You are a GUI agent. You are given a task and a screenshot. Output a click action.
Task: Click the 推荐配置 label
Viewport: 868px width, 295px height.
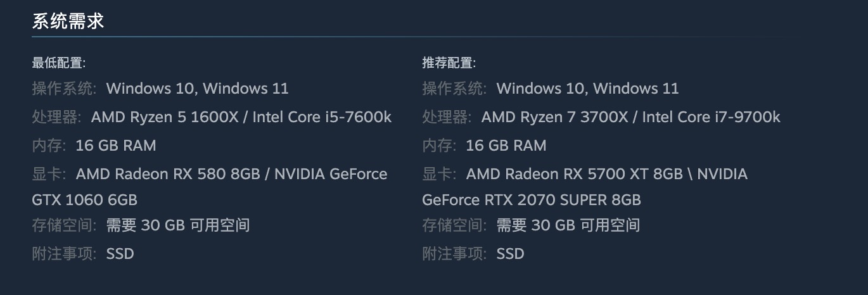click(x=449, y=63)
